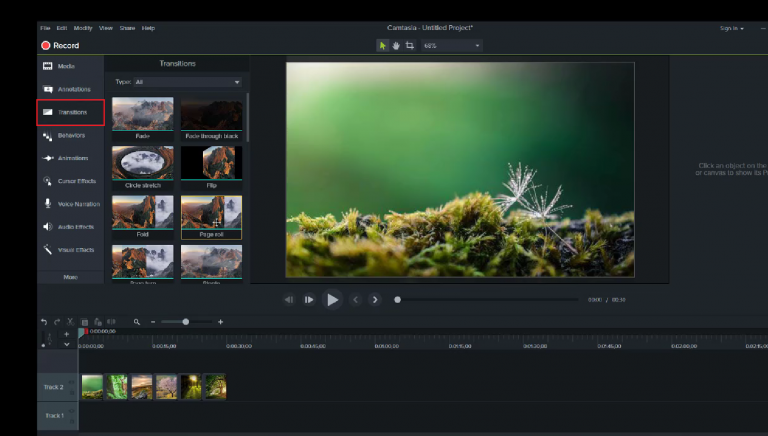Click the Split icon in timeline toolbar
The width and height of the screenshot is (768, 436).
pos(111,322)
